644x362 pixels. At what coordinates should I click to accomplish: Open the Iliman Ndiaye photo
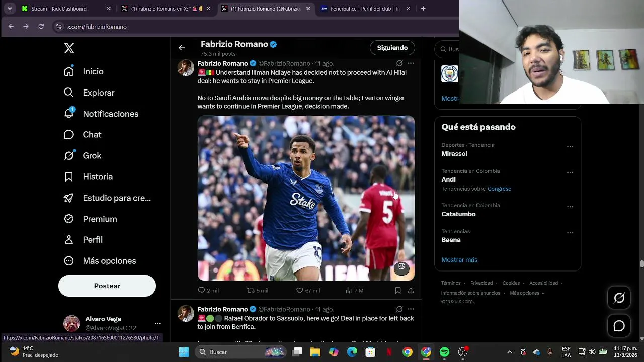[x=306, y=198]
